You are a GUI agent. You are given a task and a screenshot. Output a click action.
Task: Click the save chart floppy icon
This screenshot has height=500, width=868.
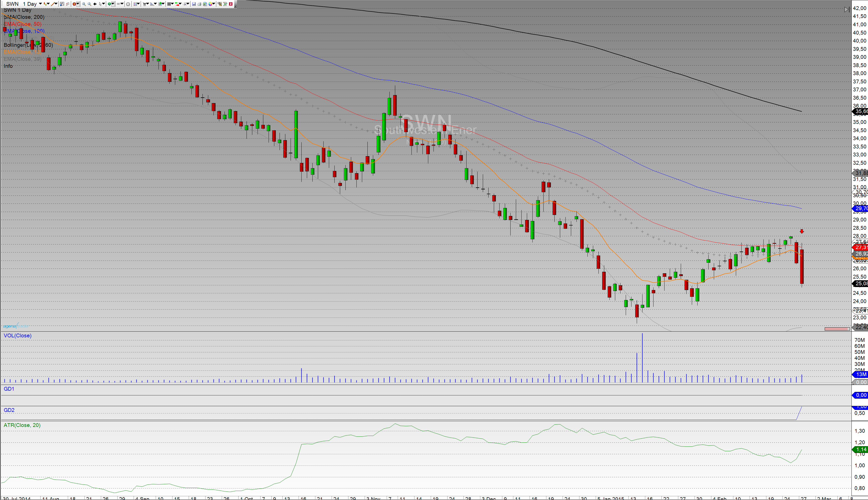point(194,4)
